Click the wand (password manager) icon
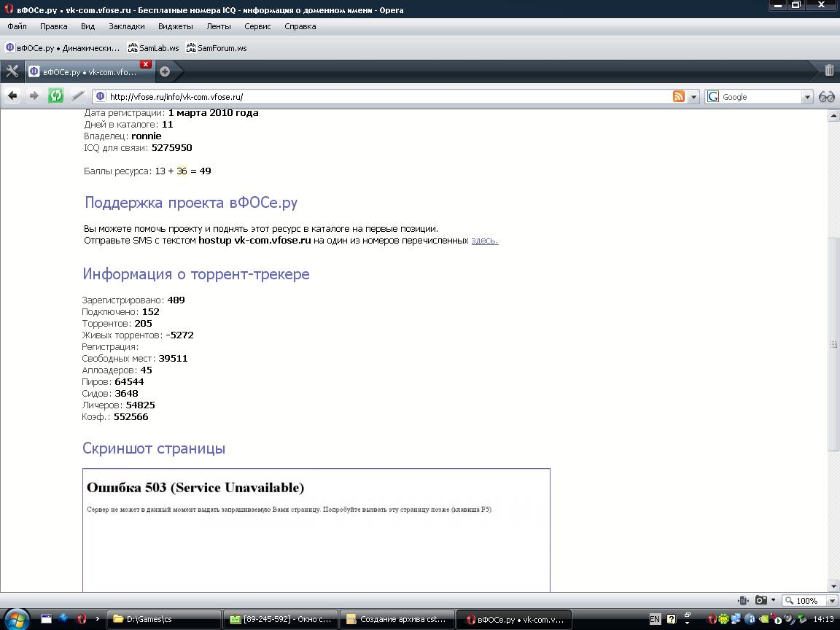The width and height of the screenshot is (840, 630). (77, 96)
